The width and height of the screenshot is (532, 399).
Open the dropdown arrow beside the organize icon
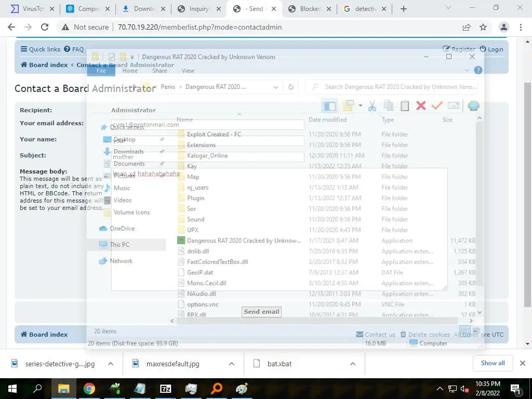point(361,106)
